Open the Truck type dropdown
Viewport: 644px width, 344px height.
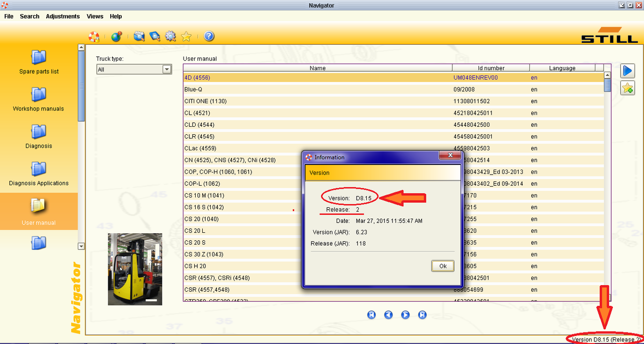(134, 69)
